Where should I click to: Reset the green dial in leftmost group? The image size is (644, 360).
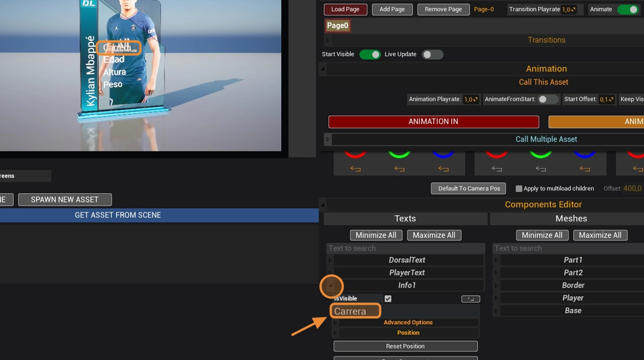click(x=399, y=169)
